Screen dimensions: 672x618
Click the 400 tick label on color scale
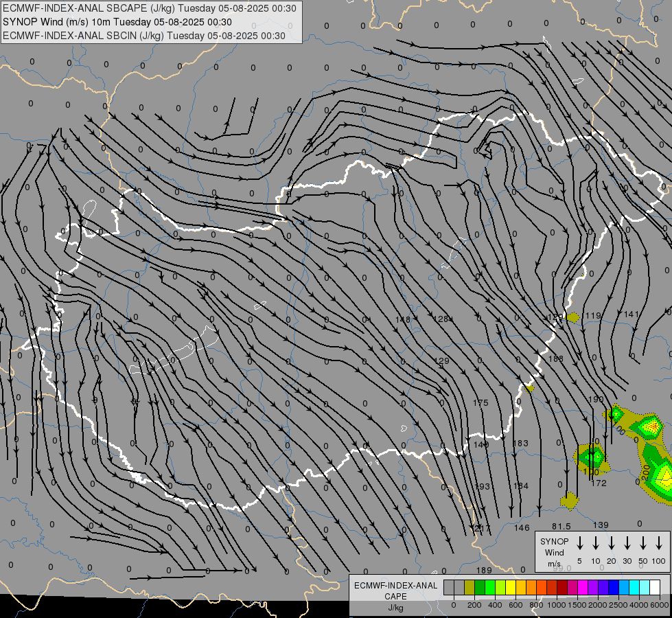point(495,605)
